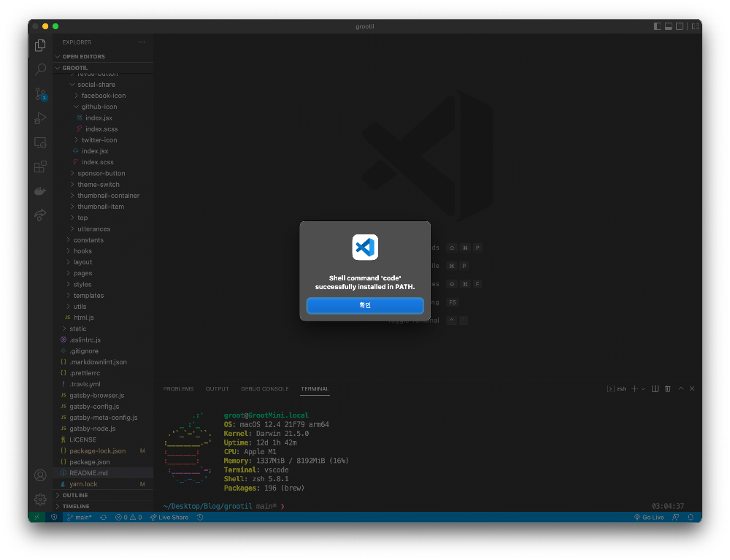This screenshot has width=730, height=560.
Task: Split the terminal with split icon
Action: [655, 388]
